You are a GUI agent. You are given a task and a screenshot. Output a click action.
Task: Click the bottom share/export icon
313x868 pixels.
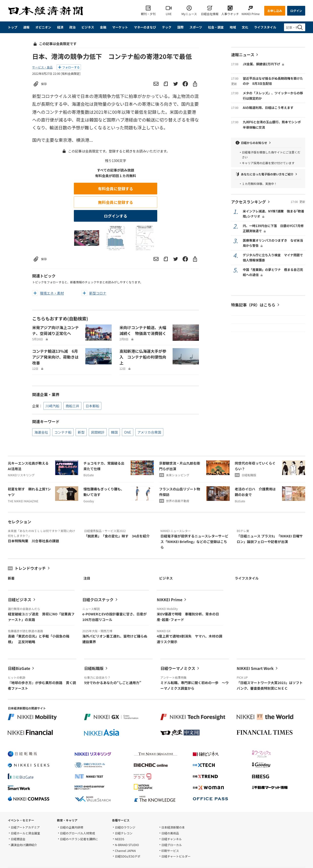[x=195, y=259]
